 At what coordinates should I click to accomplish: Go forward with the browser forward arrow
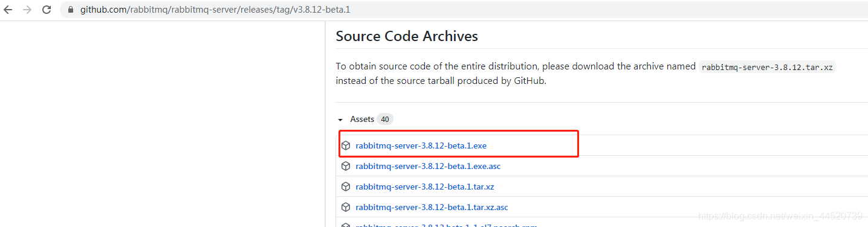(x=27, y=10)
